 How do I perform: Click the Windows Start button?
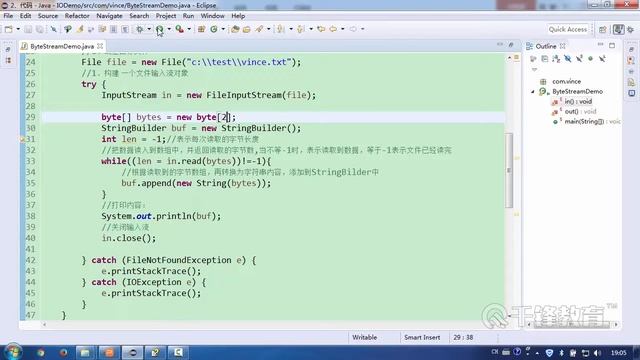[x=12, y=352]
